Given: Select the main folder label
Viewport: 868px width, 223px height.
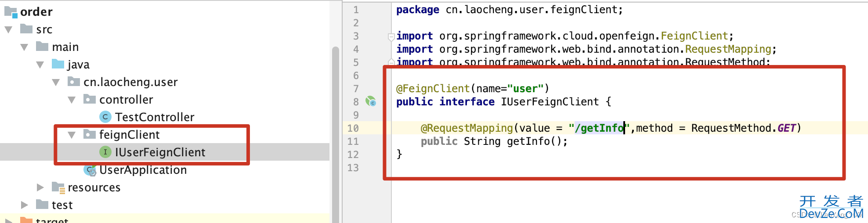Looking at the screenshot, I should pos(65,47).
